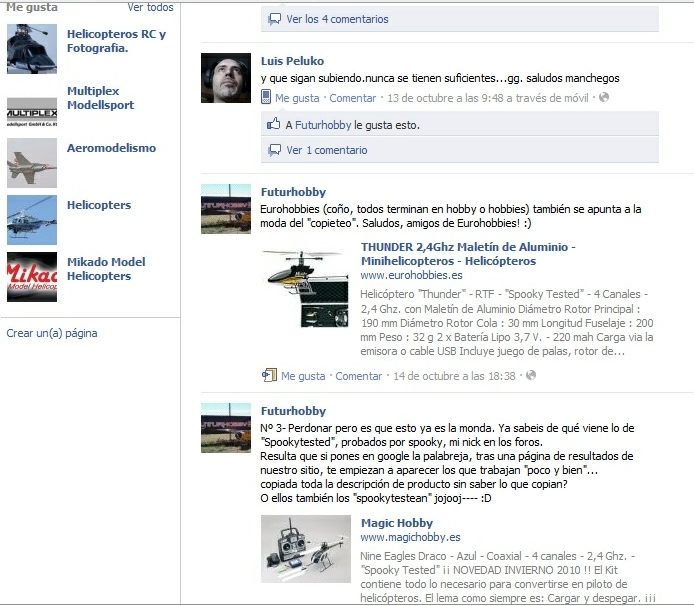The height and width of the screenshot is (606, 694).
Task: Click Futurhobby avatar on the Nº 3 post
Action: (x=226, y=428)
